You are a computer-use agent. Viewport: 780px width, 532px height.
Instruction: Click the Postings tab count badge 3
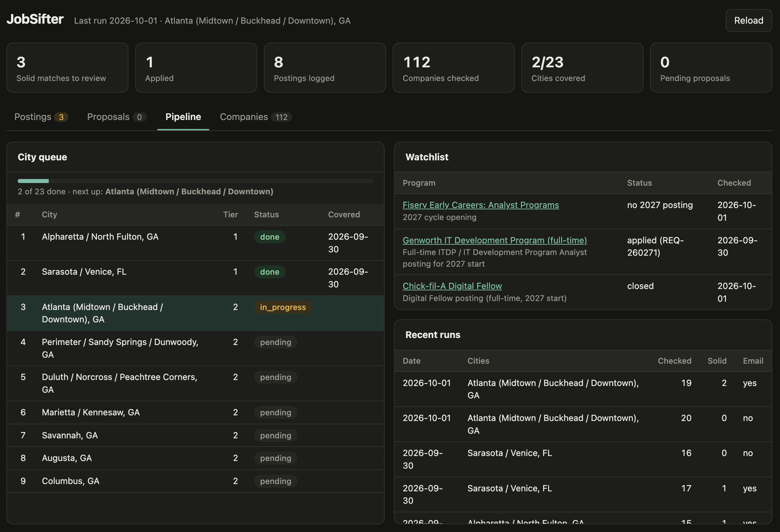point(61,117)
